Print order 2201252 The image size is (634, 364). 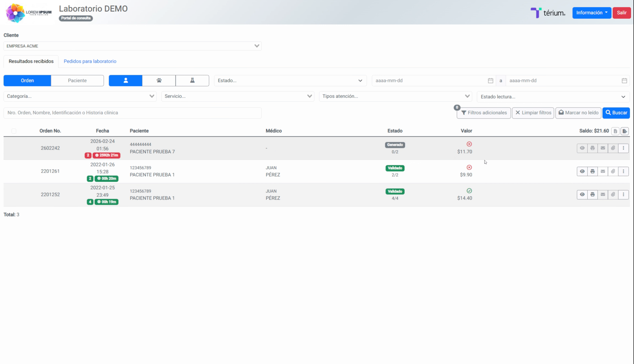pos(592,194)
